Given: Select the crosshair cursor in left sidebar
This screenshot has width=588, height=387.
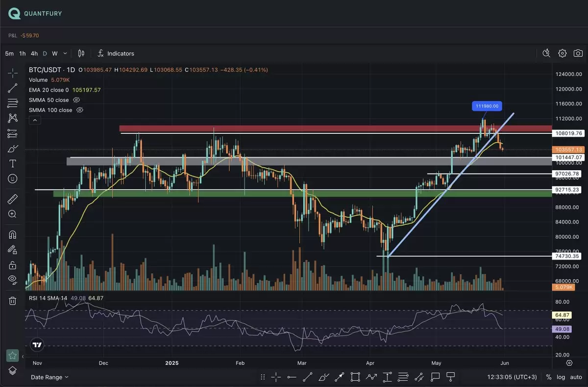Looking at the screenshot, I should coord(12,73).
